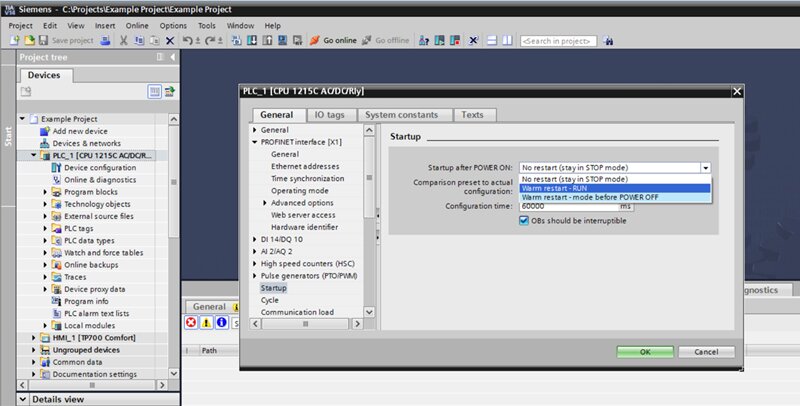Expand the Program blocks folder
The width and height of the screenshot is (800, 406).
45,192
